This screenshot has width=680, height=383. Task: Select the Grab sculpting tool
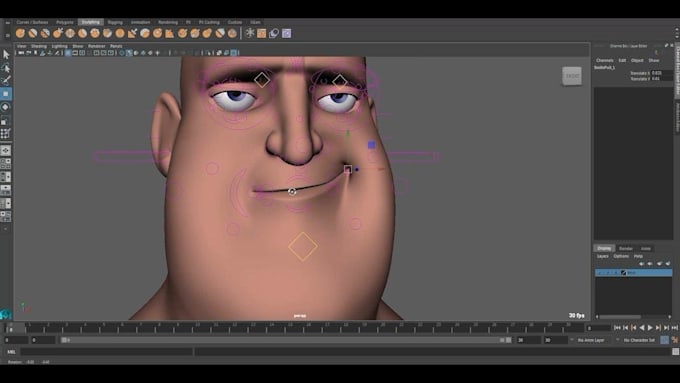58,33
